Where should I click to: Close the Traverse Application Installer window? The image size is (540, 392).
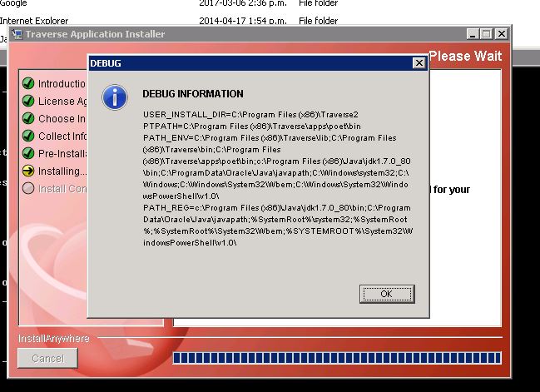(x=501, y=34)
